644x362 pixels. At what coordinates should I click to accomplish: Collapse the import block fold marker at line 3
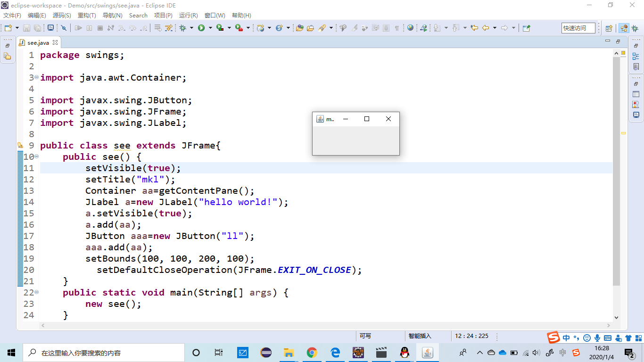(36, 77)
